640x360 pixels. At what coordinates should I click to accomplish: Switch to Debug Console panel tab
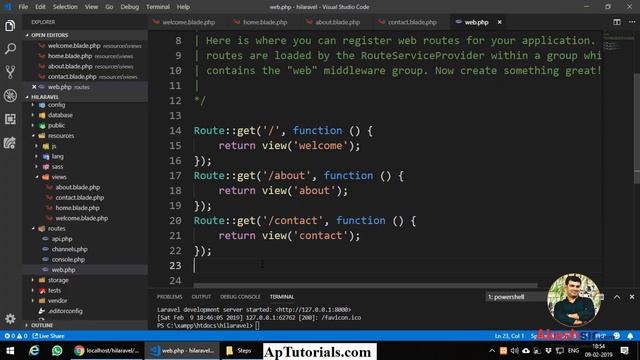point(240,297)
